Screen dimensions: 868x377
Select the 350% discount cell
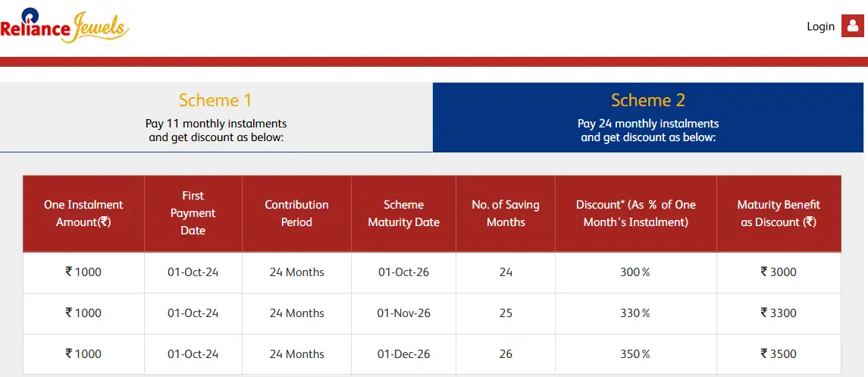click(635, 354)
